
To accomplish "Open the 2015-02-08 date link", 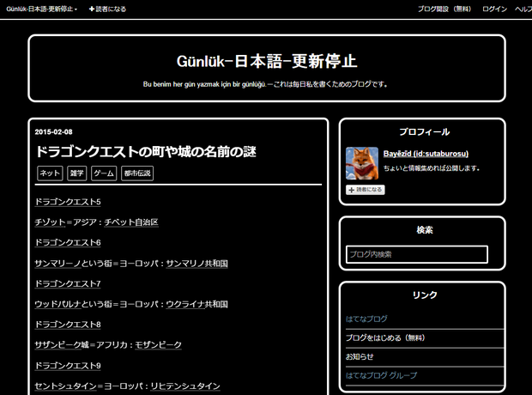I will coord(53,131).
